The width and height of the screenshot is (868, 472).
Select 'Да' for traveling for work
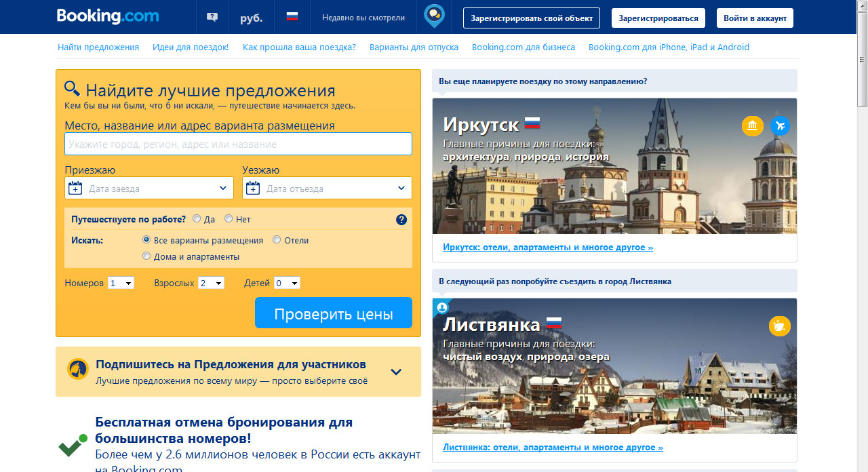pos(197,219)
